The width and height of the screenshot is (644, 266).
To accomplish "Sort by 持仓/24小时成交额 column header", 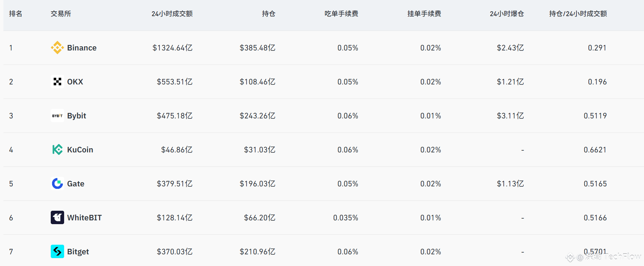I will (x=578, y=14).
